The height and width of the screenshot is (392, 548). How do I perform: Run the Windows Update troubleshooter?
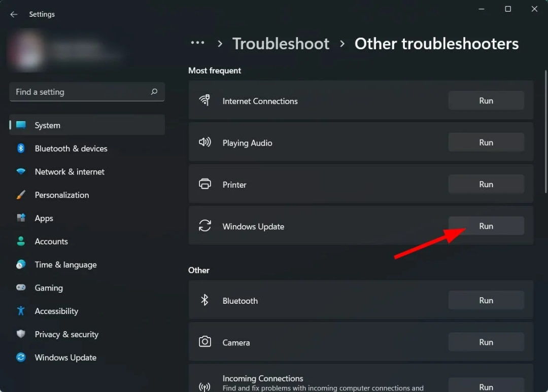click(486, 226)
